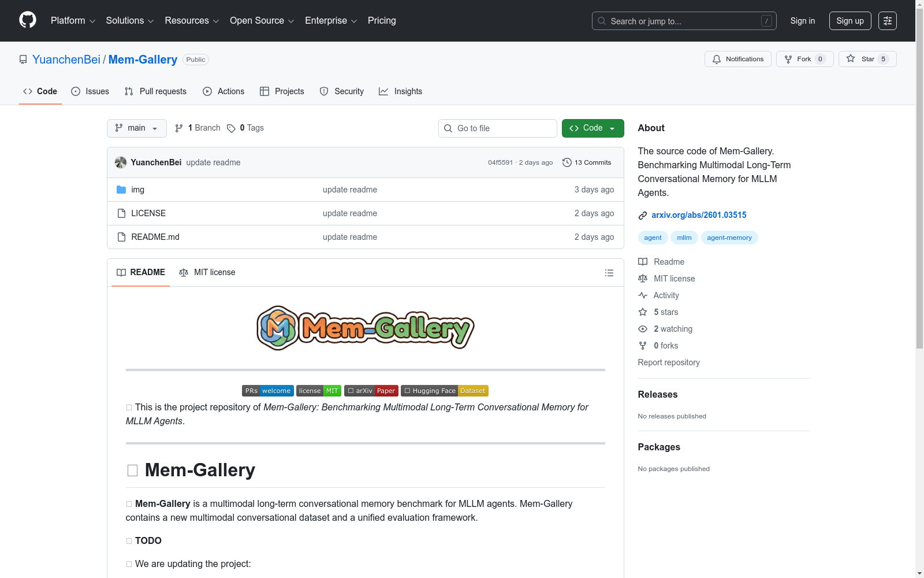This screenshot has width=924, height=578.
Task: Click the branch icon beside 1 Branch
Action: click(179, 128)
